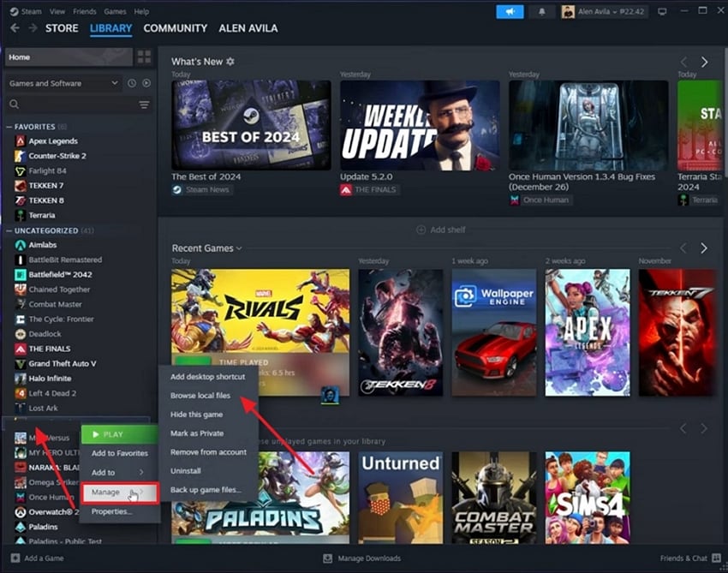Open the ALEN AVILA profile tab
This screenshot has width=728, height=573.
[248, 28]
